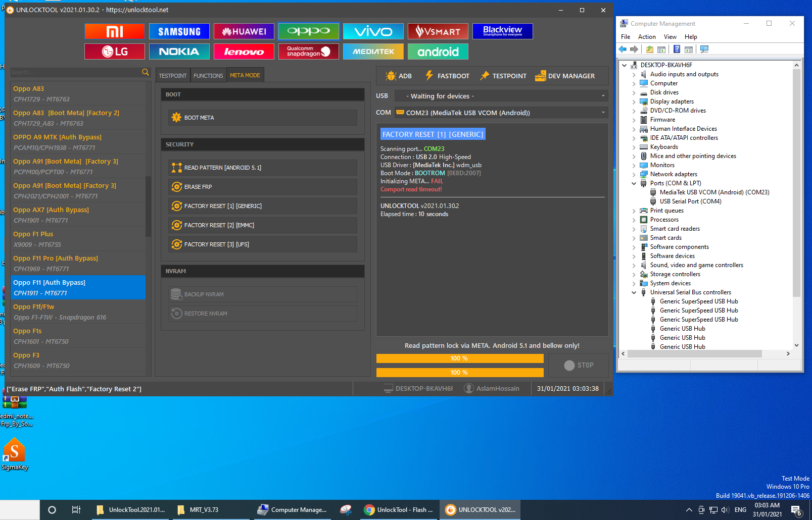Open the File menu in Computer Management
Screen dimensions: 812x520
pyautogui.click(x=626, y=37)
